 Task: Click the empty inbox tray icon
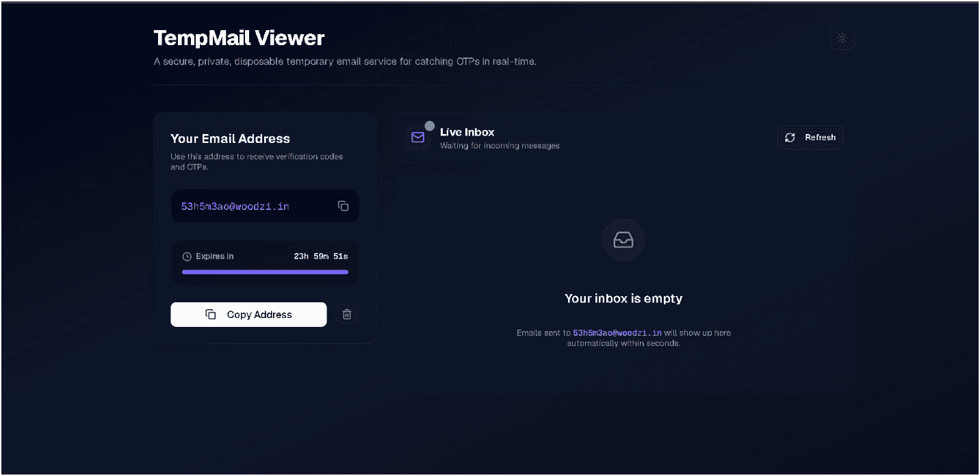click(x=623, y=240)
